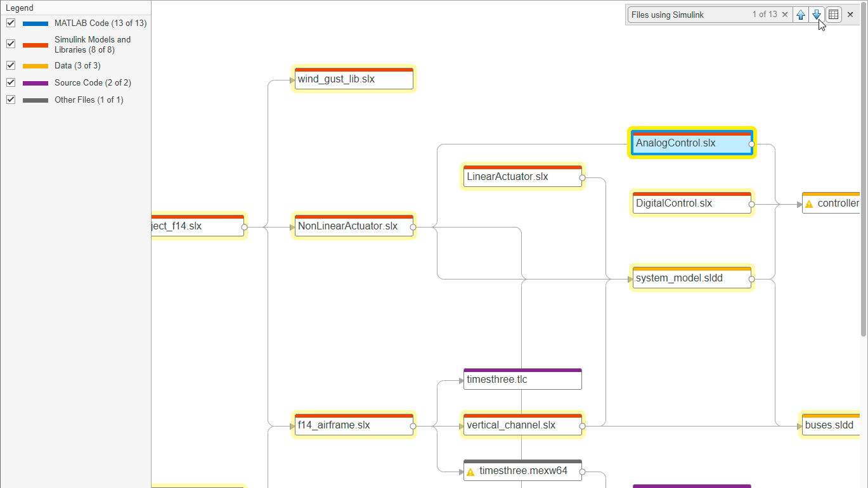This screenshot has height=488, width=868.
Task: Select the NonLinearActuator.slx node
Action: point(354,226)
